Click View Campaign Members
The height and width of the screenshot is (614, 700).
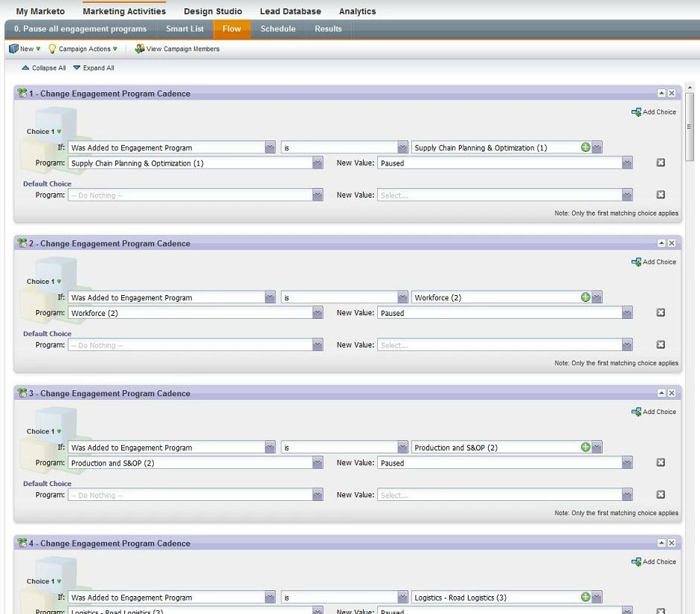point(177,49)
